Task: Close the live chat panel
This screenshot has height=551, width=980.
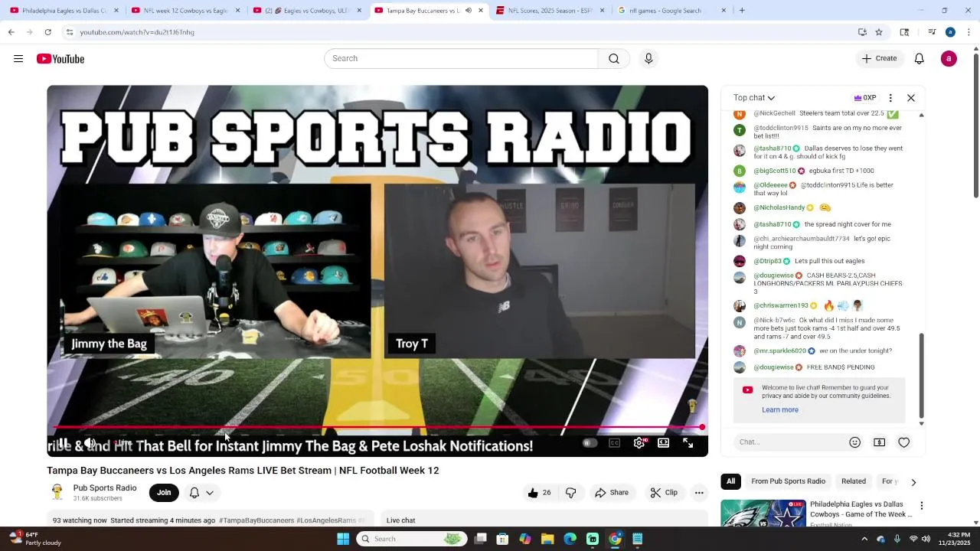Action: [911, 98]
